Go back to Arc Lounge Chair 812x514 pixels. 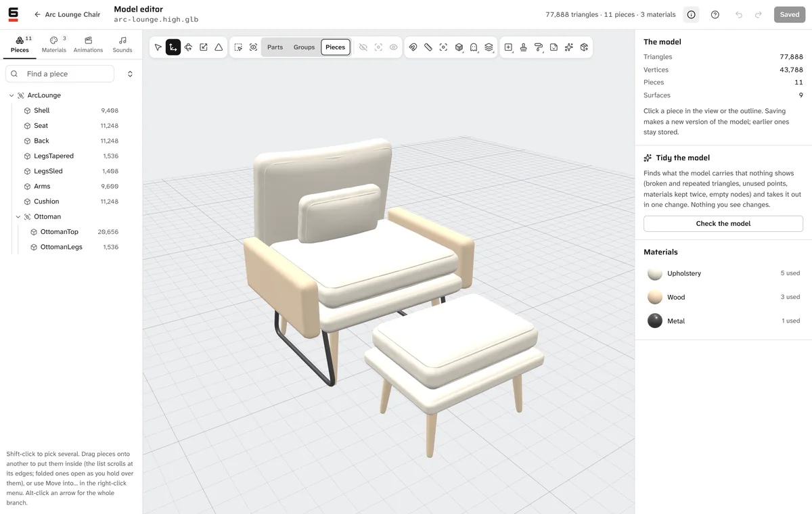tap(67, 14)
